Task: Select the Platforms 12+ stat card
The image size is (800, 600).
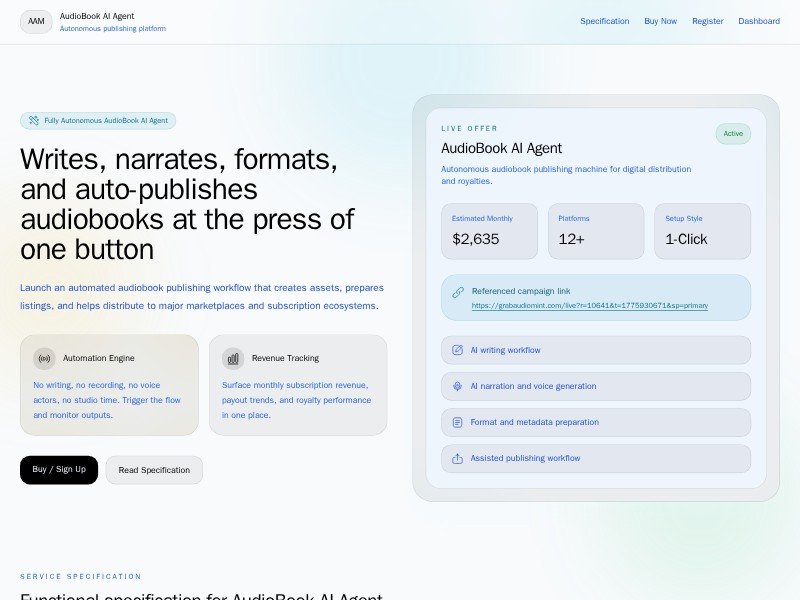Action: click(596, 231)
